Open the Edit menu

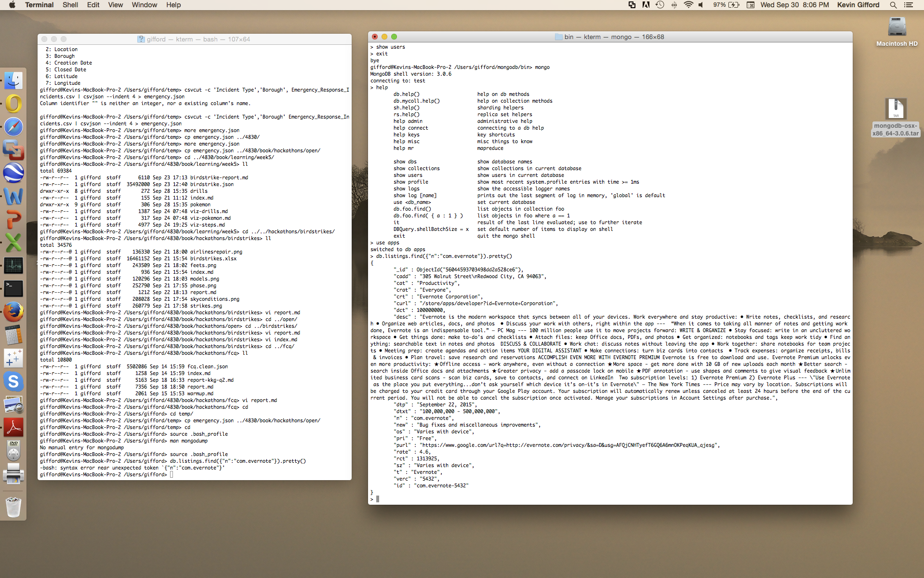tap(93, 5)
